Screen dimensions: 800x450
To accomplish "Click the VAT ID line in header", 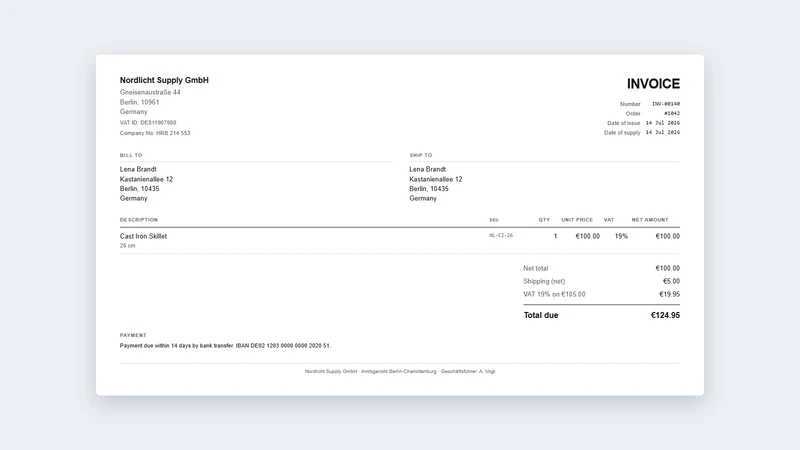I will click(148, 123).
